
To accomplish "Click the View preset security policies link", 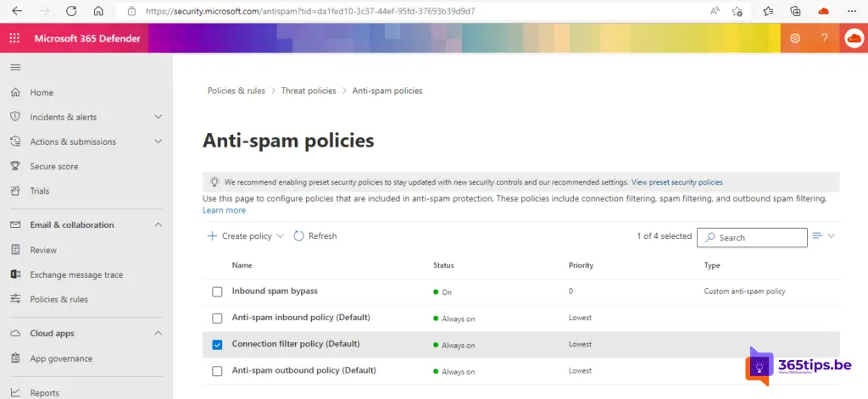I will tap(677, 182).
